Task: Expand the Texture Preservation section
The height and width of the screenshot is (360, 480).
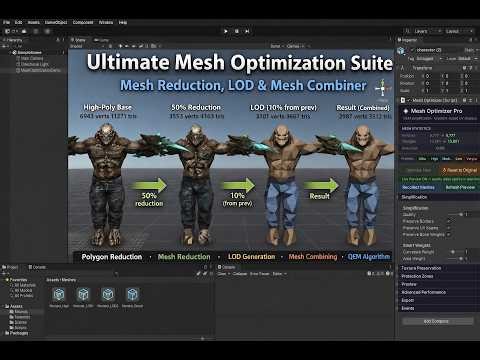Action: click(x=439, y=268)
